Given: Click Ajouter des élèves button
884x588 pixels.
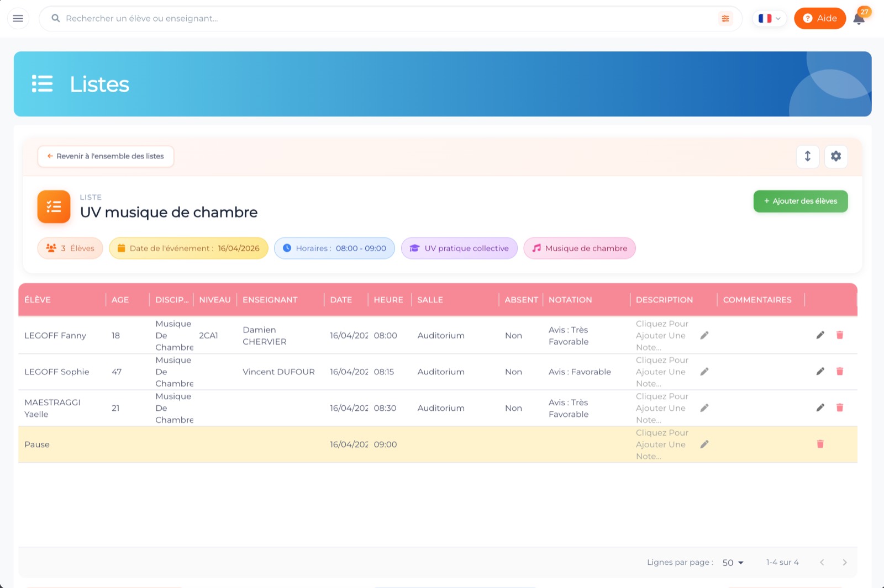Looking at the screenshot, I should (801, 202).
